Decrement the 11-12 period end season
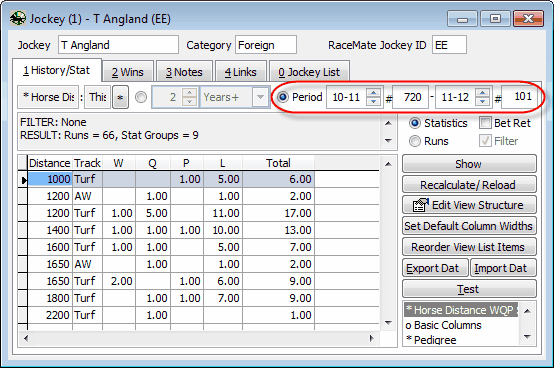 pyautogui.click(x=483, y=102)
